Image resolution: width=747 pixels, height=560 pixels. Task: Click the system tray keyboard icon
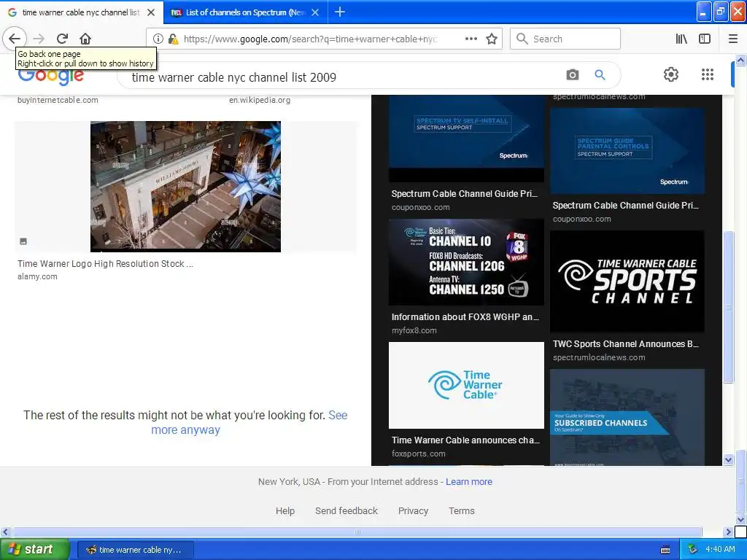pyautogui.click(x=665, y=550)
